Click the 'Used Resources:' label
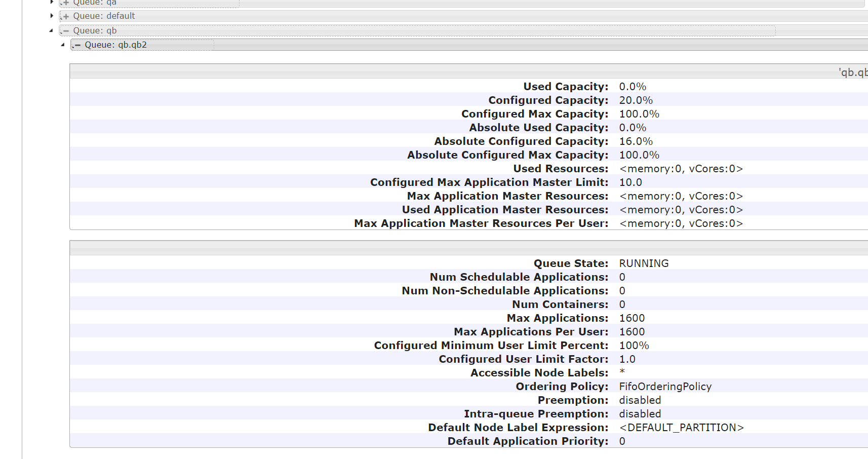Screen dimensions: 868x459 (561, 169)
